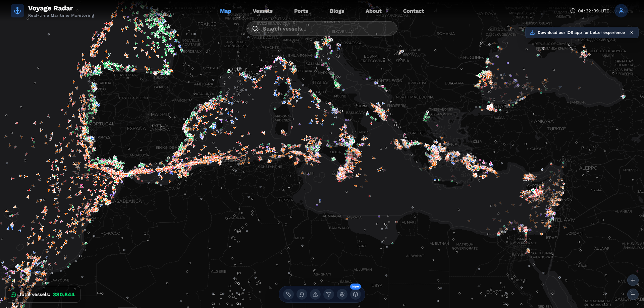This screenshot has height=308, width=644.
Task: Click the magnifier icon in the search bar
Action: (x=255, y=28)
